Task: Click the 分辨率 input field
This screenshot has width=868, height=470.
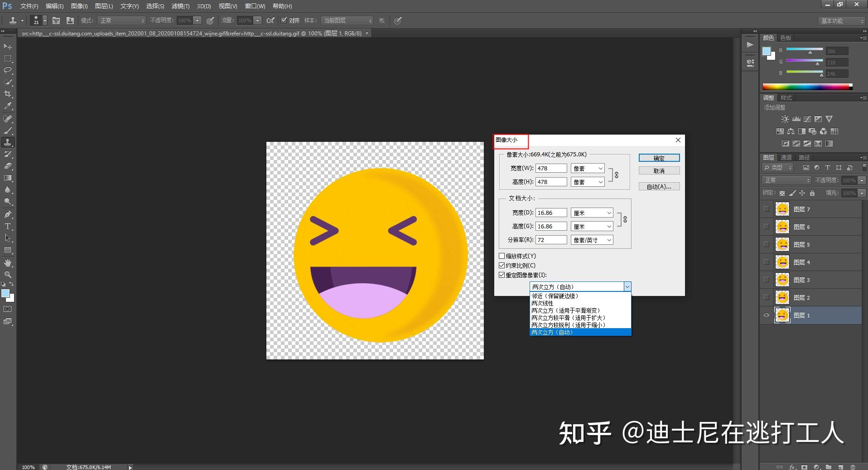Action: 551,240
